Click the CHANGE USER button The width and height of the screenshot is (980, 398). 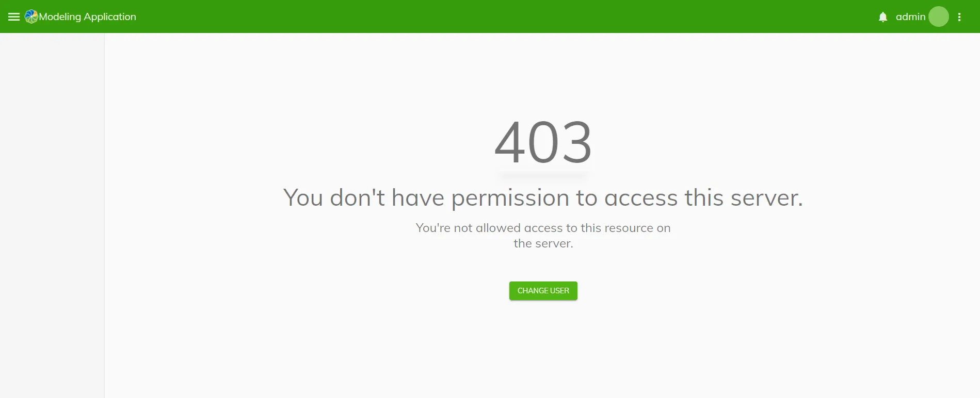(543, 291)
